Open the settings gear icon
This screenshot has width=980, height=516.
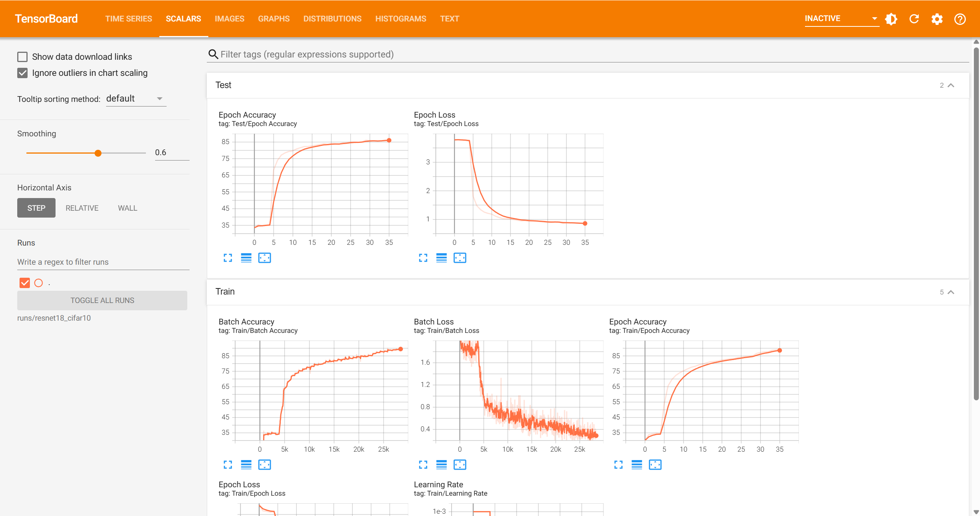[x=937, y=19]
